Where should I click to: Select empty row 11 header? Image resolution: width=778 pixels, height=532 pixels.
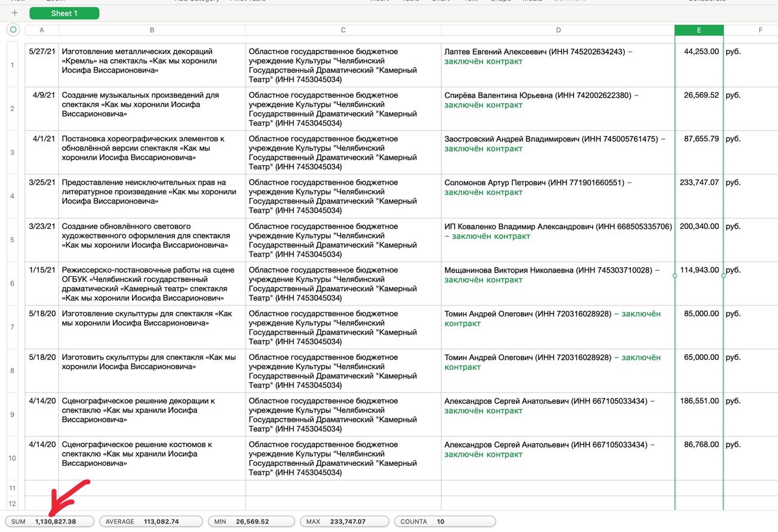pos(12,488)
